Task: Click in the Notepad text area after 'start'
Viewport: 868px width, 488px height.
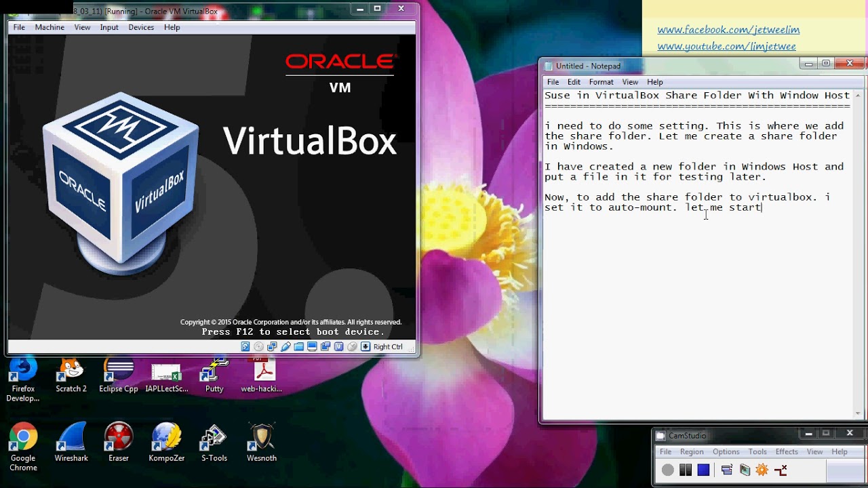Action: (x=763, y=207)
